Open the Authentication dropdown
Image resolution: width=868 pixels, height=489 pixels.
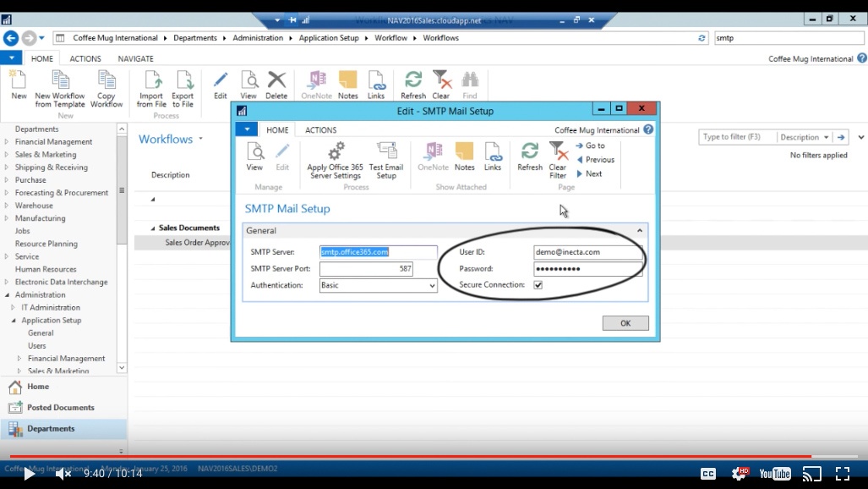click(432, 285)
